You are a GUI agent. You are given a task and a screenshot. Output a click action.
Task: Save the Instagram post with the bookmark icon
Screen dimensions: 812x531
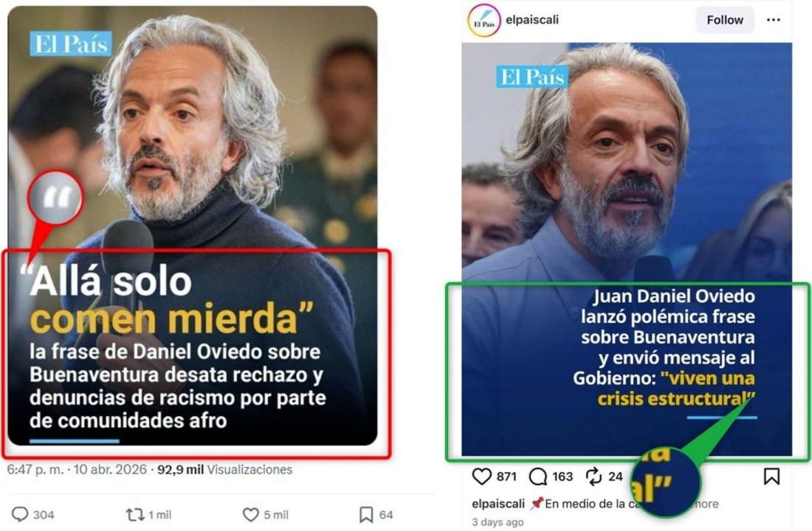[771, 476]
